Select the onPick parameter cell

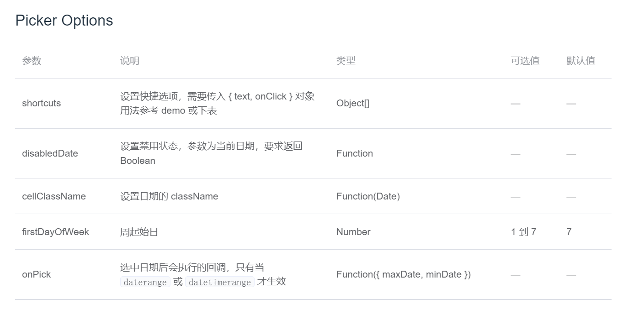coord(36,274)
